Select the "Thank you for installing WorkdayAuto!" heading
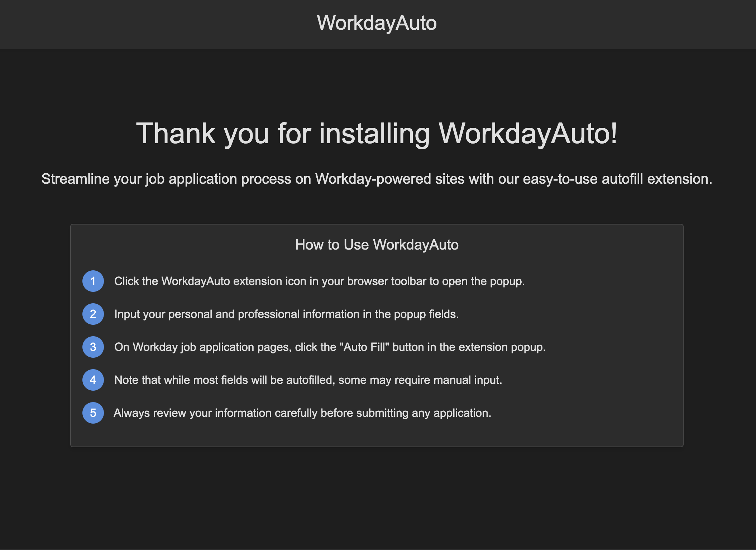This screenshot has width=756, height=550. pyautogui.click(x=377, y=134)
